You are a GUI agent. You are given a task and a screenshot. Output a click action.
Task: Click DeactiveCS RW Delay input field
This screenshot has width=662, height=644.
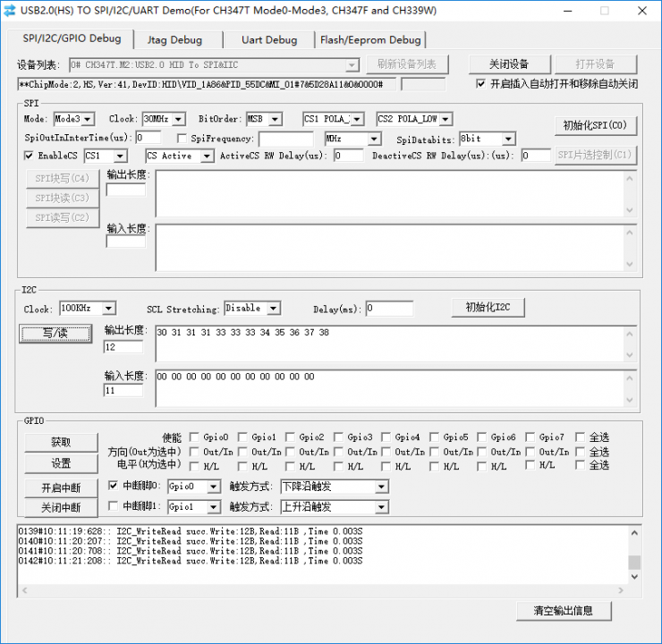pyautogui.click(x=536, y=156)
